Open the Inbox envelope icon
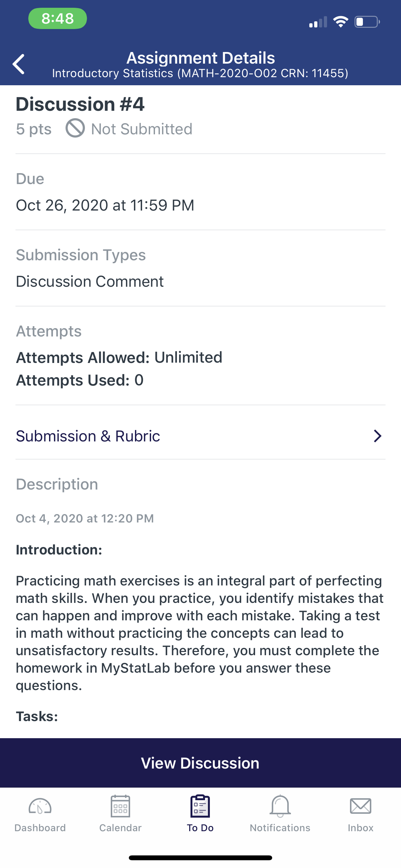 pos(361,806)
